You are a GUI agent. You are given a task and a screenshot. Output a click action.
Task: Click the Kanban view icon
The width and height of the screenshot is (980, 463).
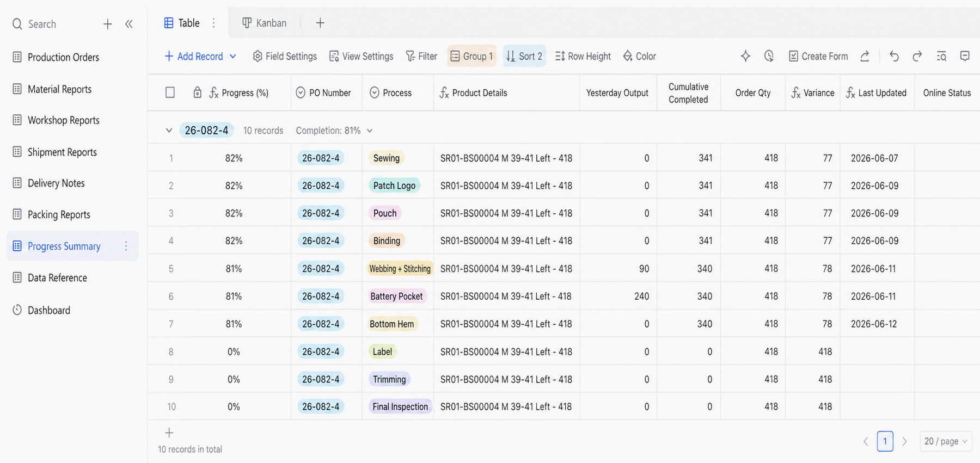(x=247, y=23)
